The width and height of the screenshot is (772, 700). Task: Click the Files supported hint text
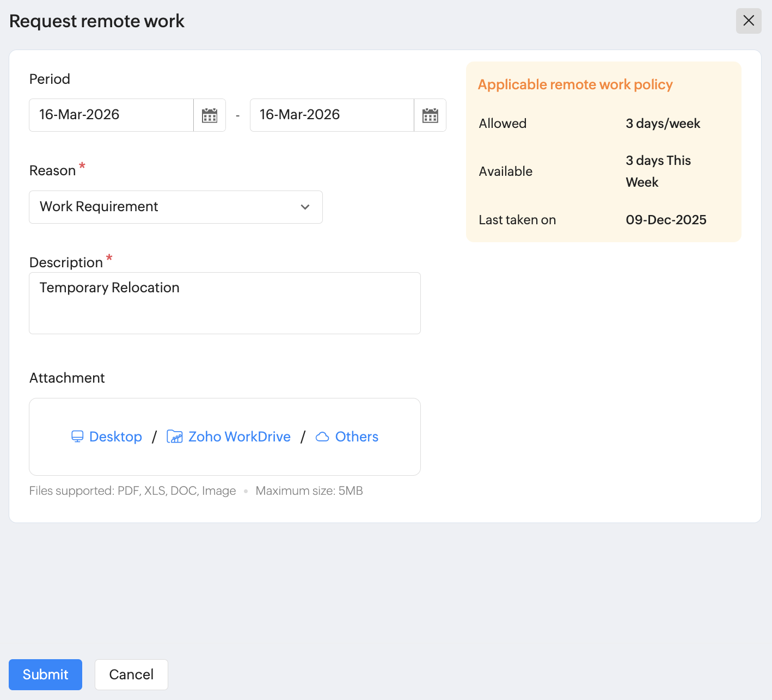point(132,490)
